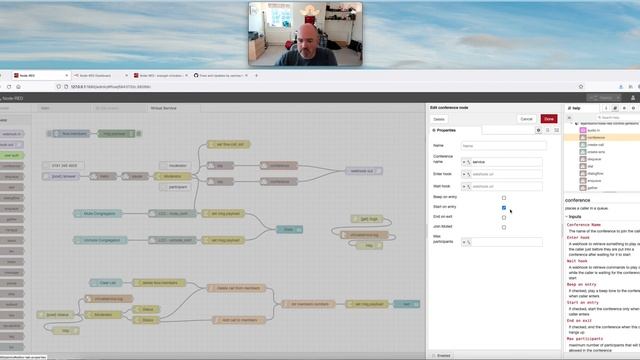Image resolution: width=640 pixels, height=360 pixels.
Task: Open node settings gear icon in edit dialog
Action: click(539, 130)
